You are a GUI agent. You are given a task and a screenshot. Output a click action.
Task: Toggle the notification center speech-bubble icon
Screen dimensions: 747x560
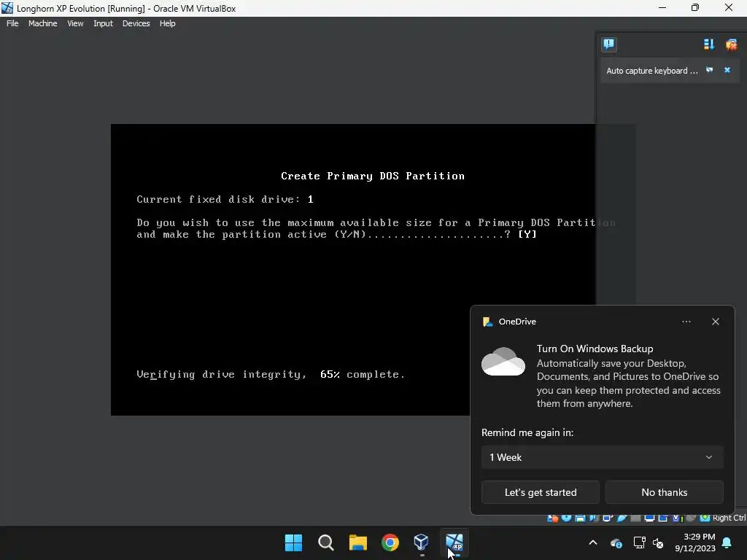(609, 44)
